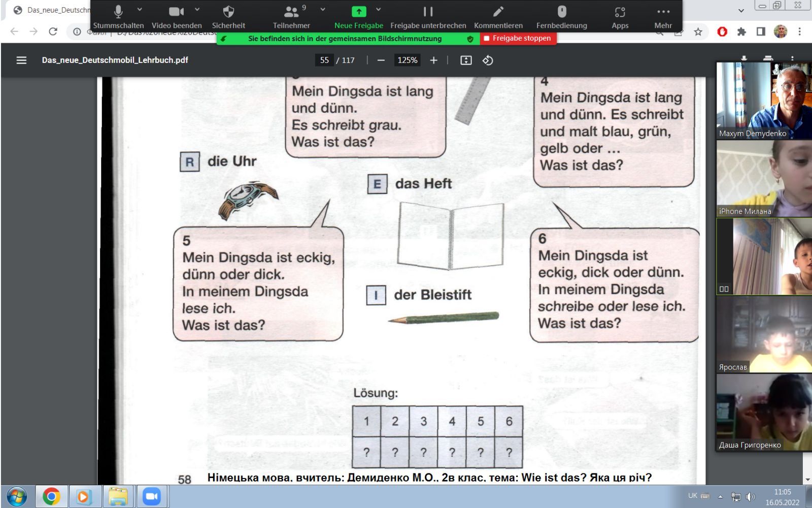Start Neue Freigabe screen share
Image resolution: width=812 pixels, height=508 pixels.
(x=358, y=12)
